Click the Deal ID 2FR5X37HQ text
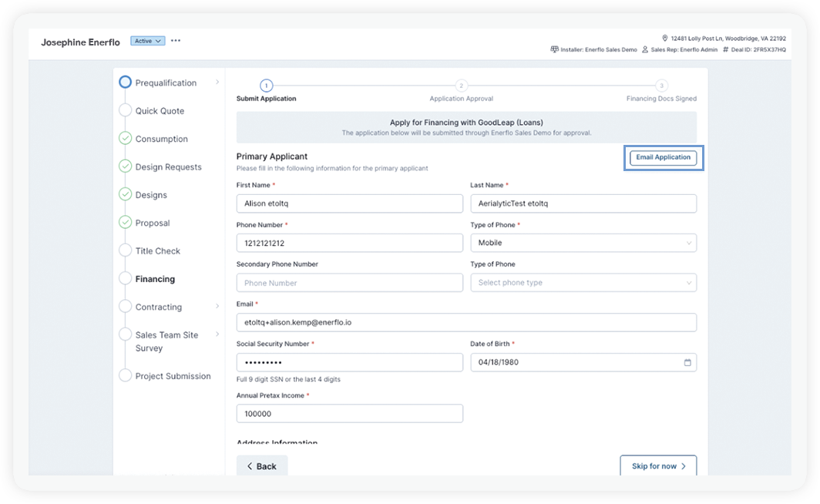This screenshot has width=820, height=504. pyautogui.click(x=758, y=49)
